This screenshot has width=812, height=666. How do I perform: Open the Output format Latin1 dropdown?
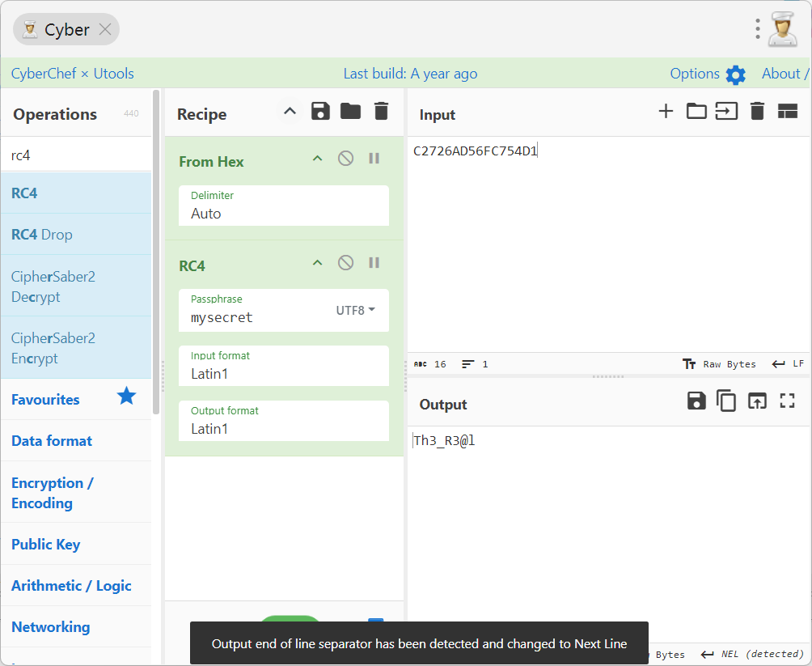click(284, 421)
